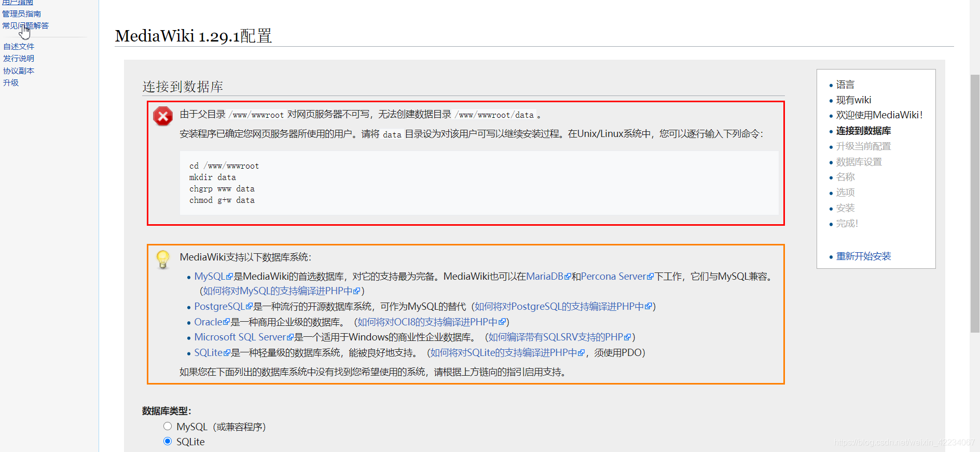Open the SQLite link in the database list

[212, 352]
